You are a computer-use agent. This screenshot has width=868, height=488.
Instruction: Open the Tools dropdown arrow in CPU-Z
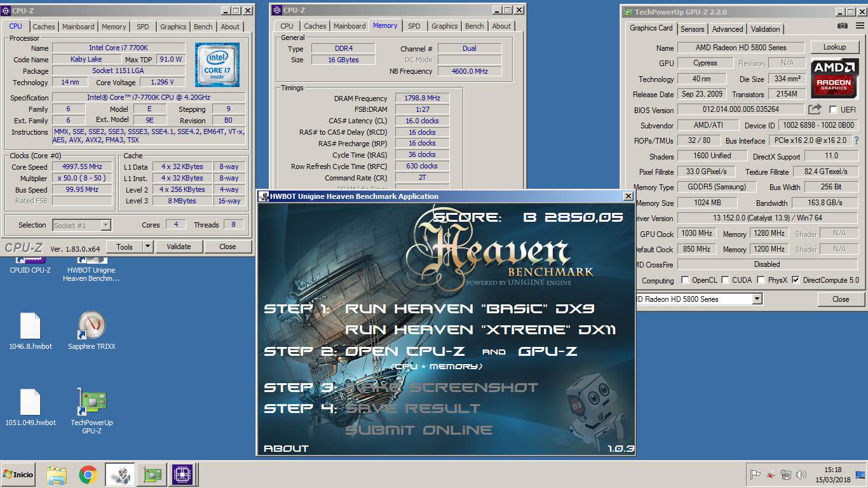147,247
